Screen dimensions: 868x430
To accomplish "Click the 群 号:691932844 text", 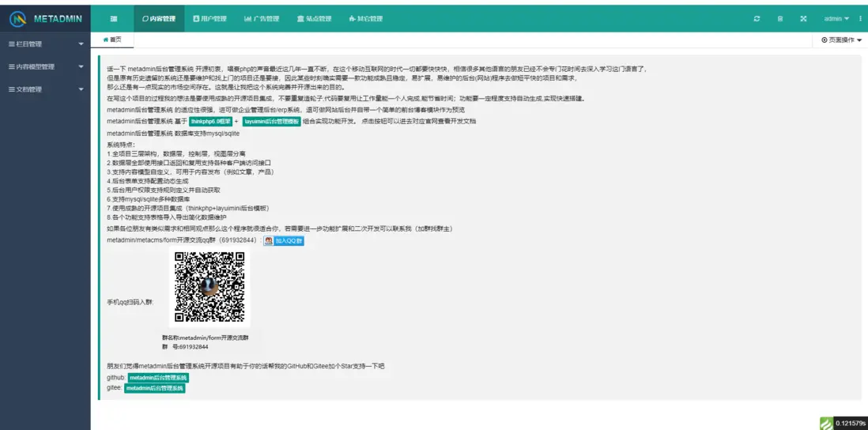I will (x=185, y=347).
